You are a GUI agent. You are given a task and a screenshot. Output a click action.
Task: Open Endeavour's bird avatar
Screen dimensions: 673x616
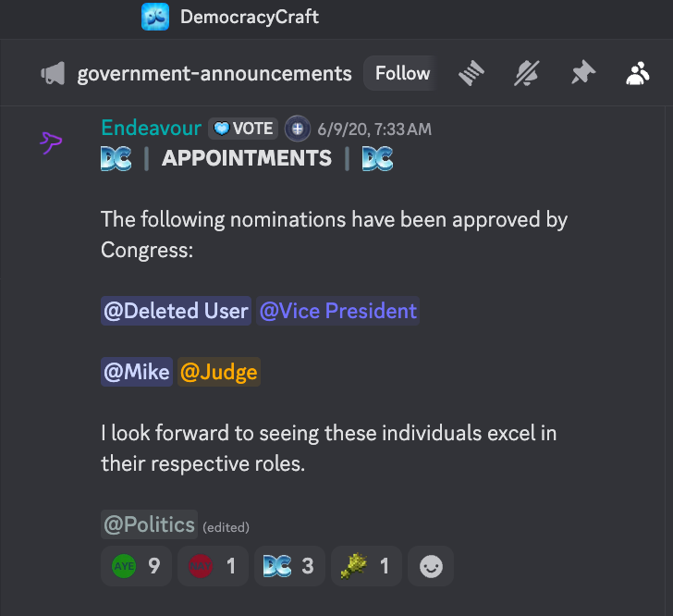(51, 142)
